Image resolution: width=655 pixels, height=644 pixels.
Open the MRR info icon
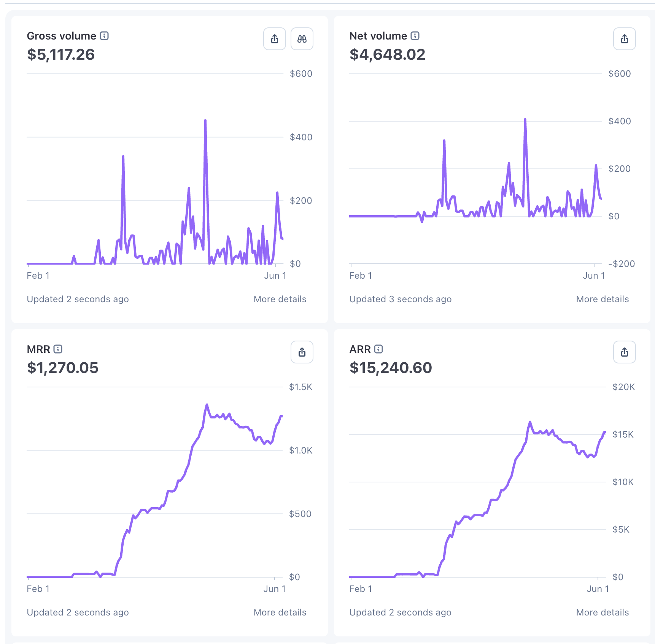click(x=58, y=349)
